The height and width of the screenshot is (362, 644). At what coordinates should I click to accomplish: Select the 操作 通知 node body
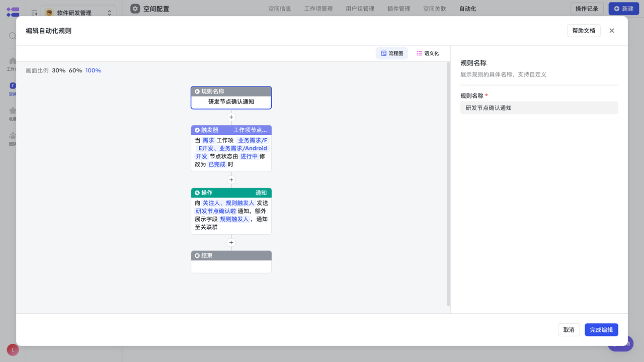point(231,215)
